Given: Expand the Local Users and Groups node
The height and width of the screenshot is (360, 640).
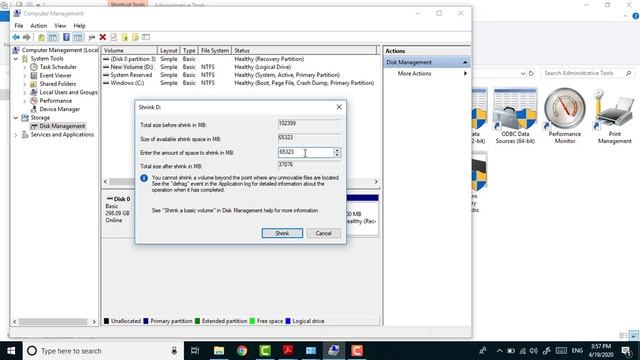Looking at the screenshot, I should click(25, 92).
